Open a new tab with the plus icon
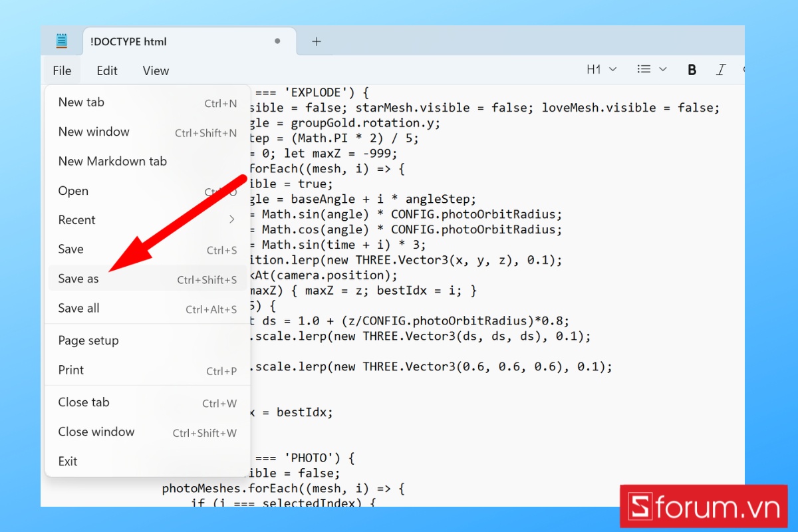This screenshot has width=798, height=532. pos(315,41)
